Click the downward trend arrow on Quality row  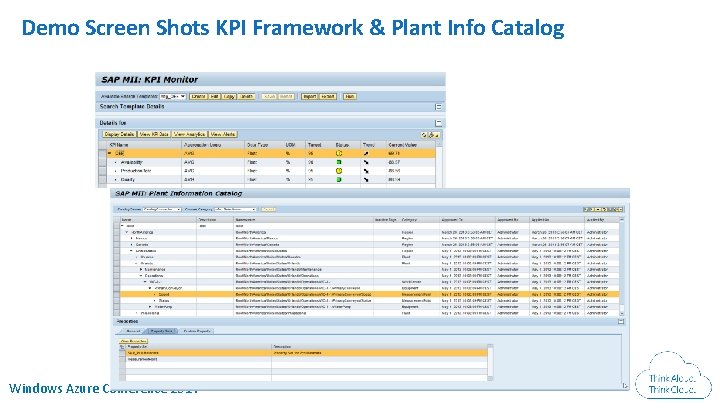click(x=366, y=180)
